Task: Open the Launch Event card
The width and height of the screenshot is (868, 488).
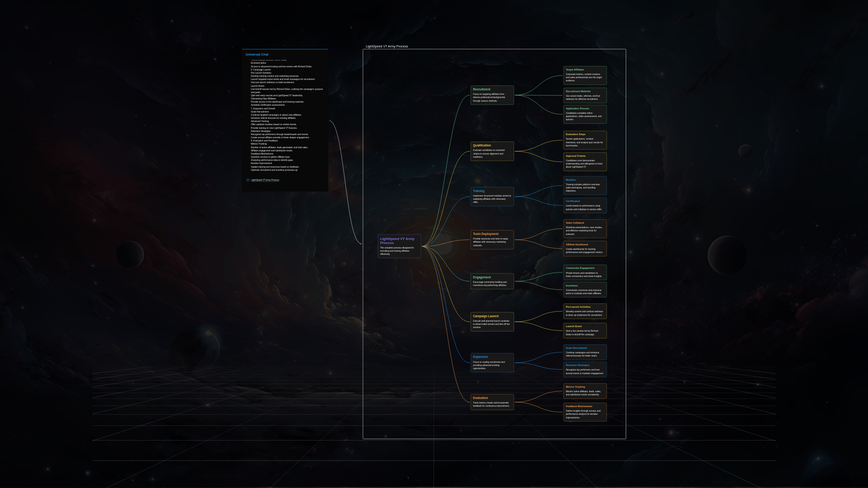Action: click(x=585, y=330)
